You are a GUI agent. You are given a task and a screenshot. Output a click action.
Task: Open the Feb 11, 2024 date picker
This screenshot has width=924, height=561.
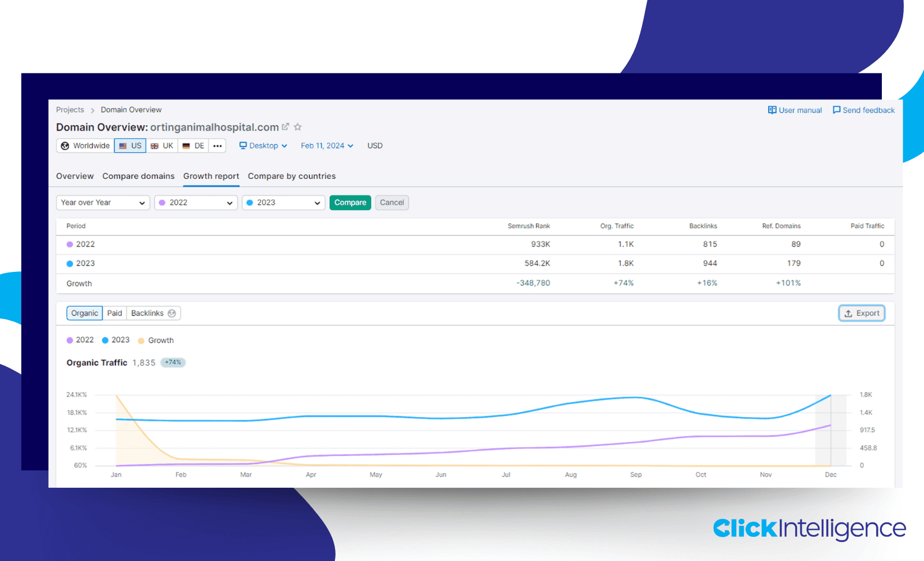coord(327,146)
